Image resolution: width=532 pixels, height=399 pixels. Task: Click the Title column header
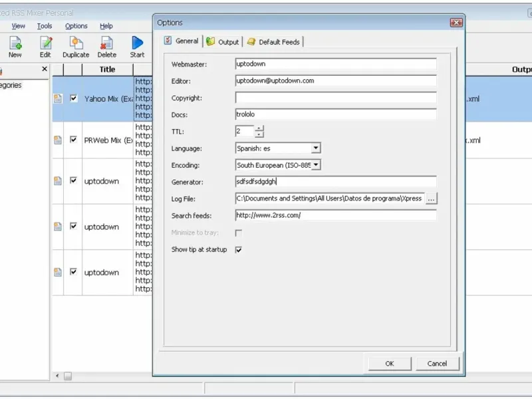point(107,70)
